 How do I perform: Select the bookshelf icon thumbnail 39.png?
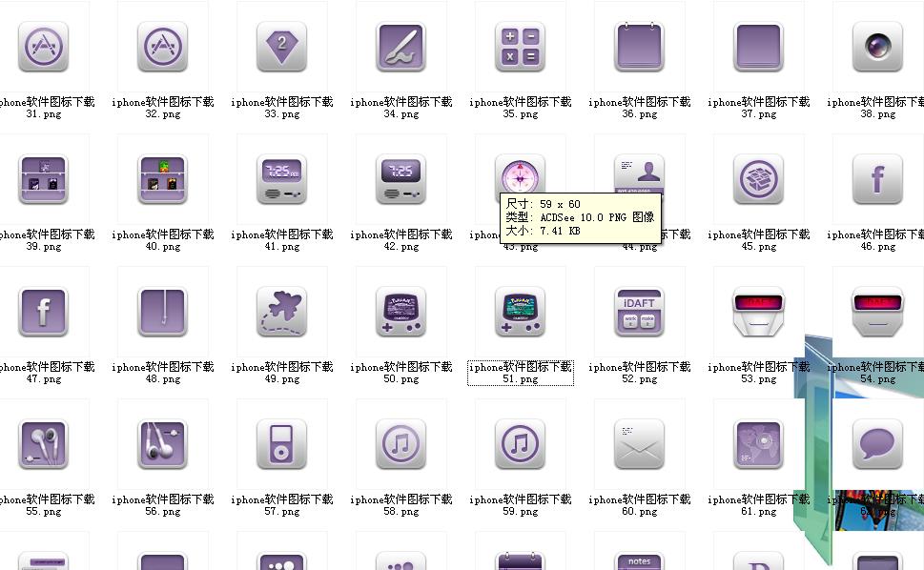click(43, 179)
